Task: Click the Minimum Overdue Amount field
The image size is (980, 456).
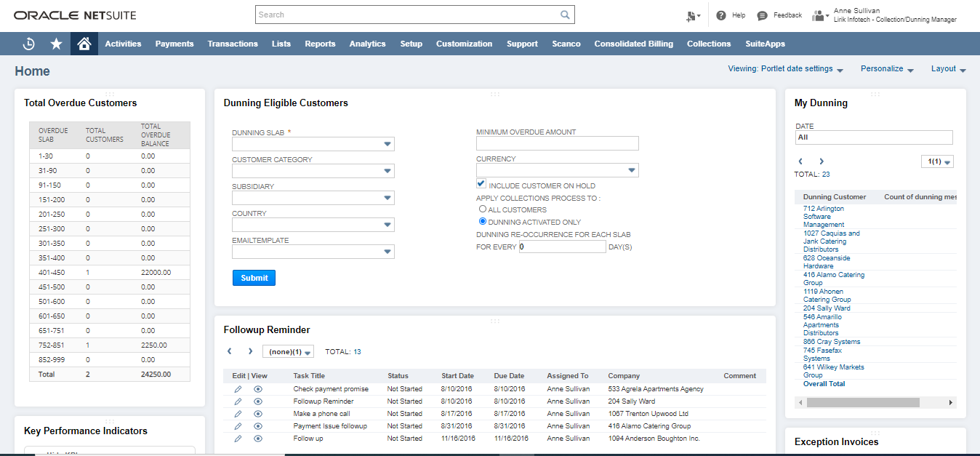Action: (558, 143)
